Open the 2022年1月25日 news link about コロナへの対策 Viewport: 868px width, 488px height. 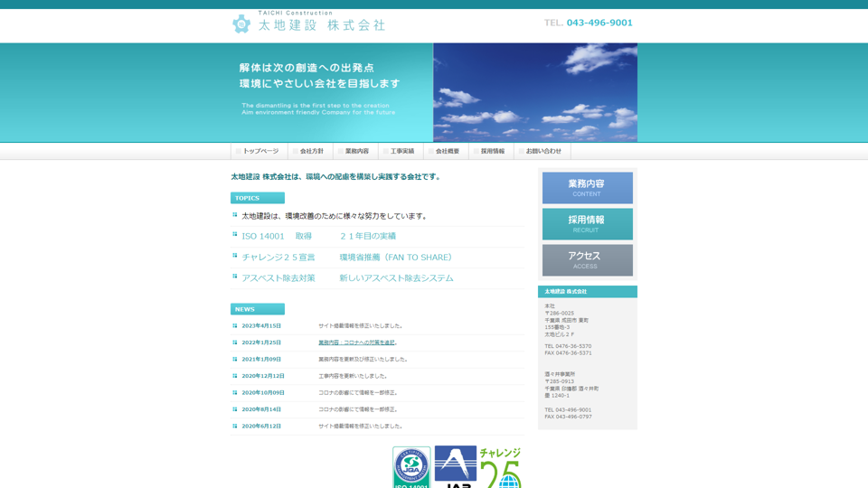click(356, 343)
